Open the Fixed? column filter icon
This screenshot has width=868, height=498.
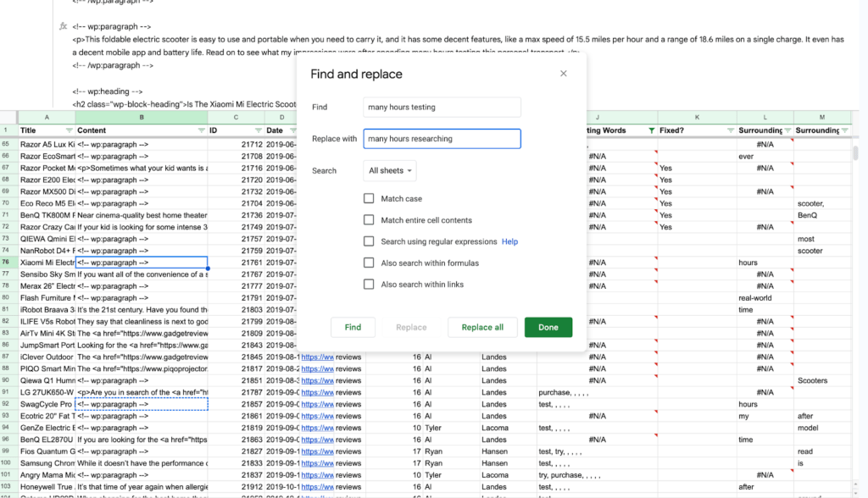click(730, 130)
